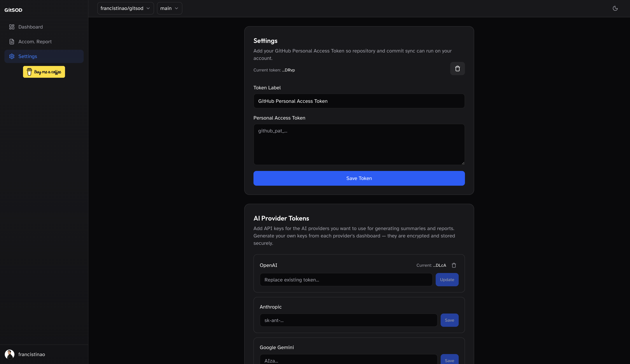The height and width of the screenshot is (364, 630).
Task: Go to the Accom. Report page
Action: 35,41
